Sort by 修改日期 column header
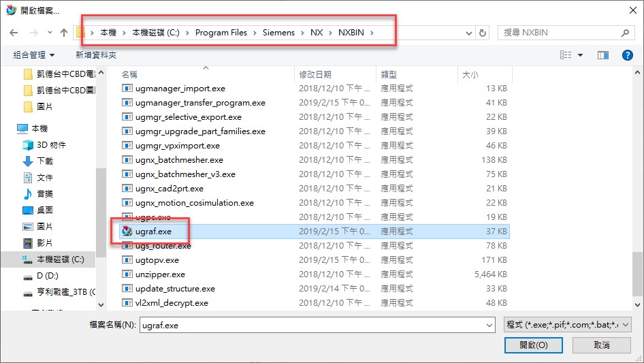Image resolution: width=644 pixels, height=363 pixels. coord(315,74)
